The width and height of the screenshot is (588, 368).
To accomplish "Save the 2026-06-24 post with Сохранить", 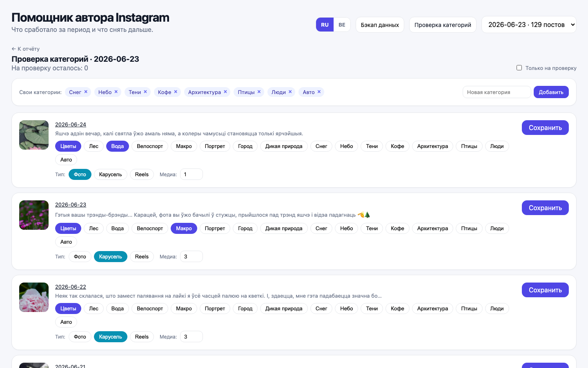I will pyautogui.click(x=545, y=128).
